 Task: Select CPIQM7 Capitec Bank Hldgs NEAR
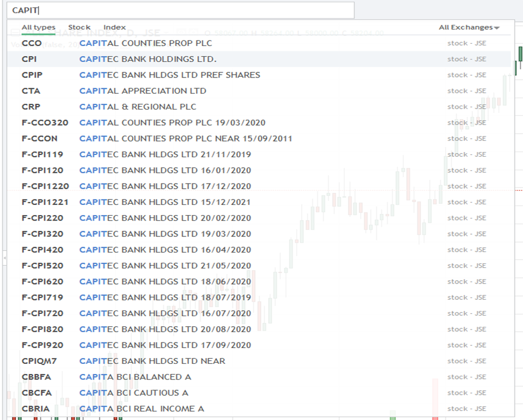click(259, 361)
